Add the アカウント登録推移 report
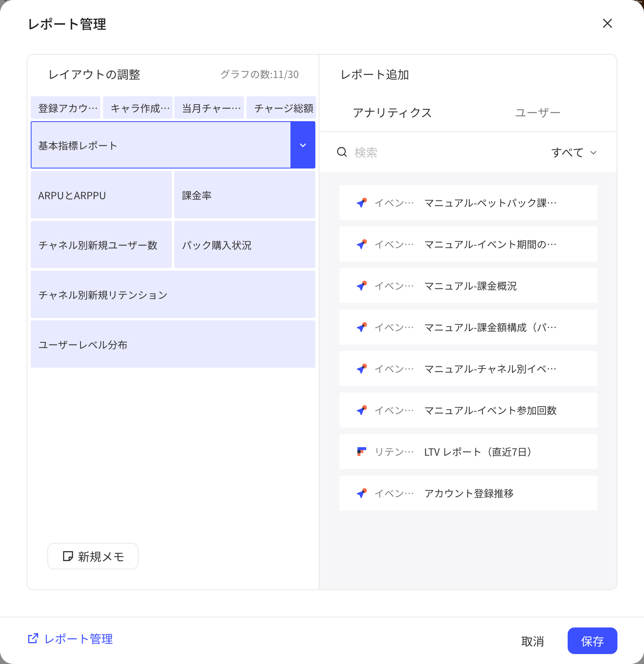The height and width of the screenshot is (664, 644). [x=468, y=493]
